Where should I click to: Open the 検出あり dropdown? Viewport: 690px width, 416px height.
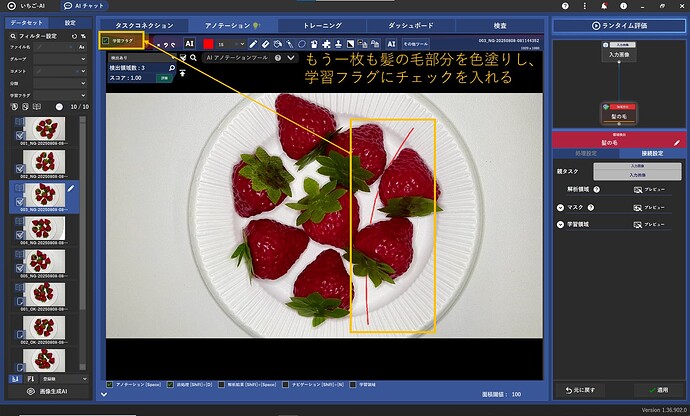(x=143, y=58)
